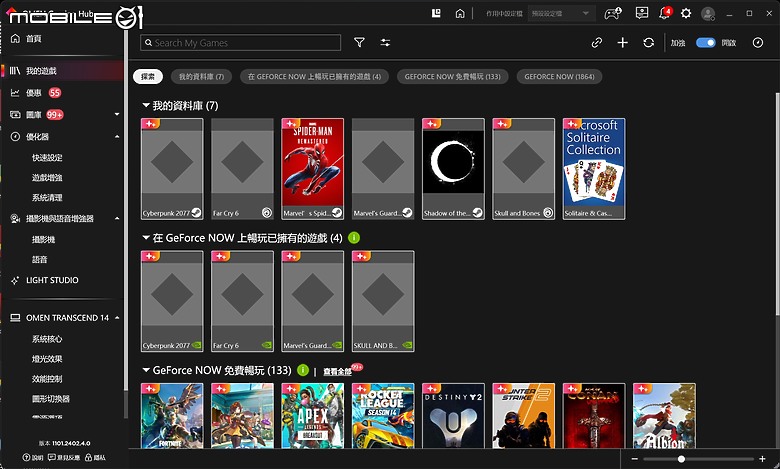Screen dimensions: 780x469
Task: Click info icon beside 在 GeForce NOW 上暢玩已擁有的遊戲 (4)
Action: coord(353,238)
